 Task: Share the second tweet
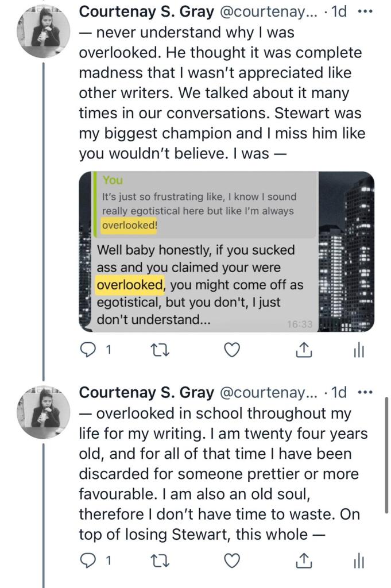pos(305,559)
